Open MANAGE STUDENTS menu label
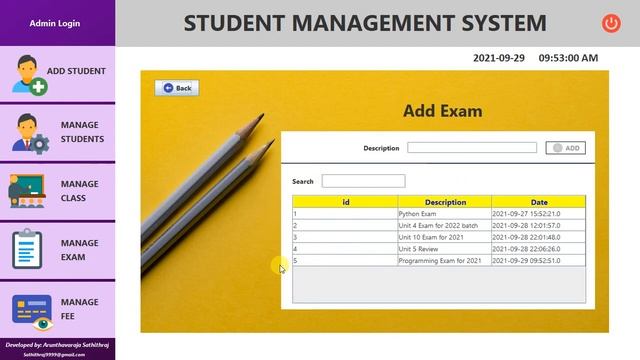This screenshot has width=640, height=360. pyautogui.click(x=82, y=132)
